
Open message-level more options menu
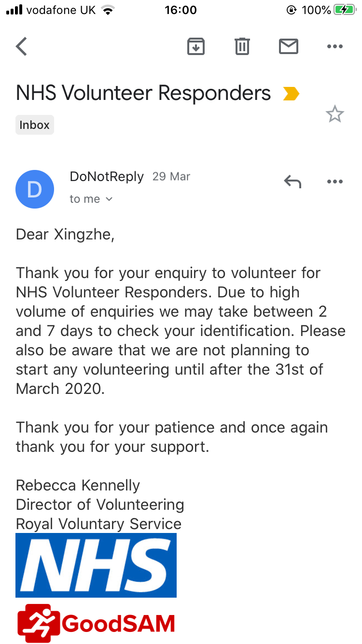pyautogui.click(x=334, y=182)
